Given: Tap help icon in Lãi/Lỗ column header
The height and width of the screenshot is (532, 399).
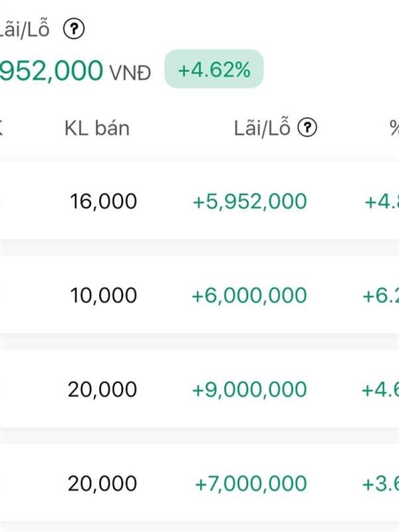Looking at the screenshot, I should [307, 128].
